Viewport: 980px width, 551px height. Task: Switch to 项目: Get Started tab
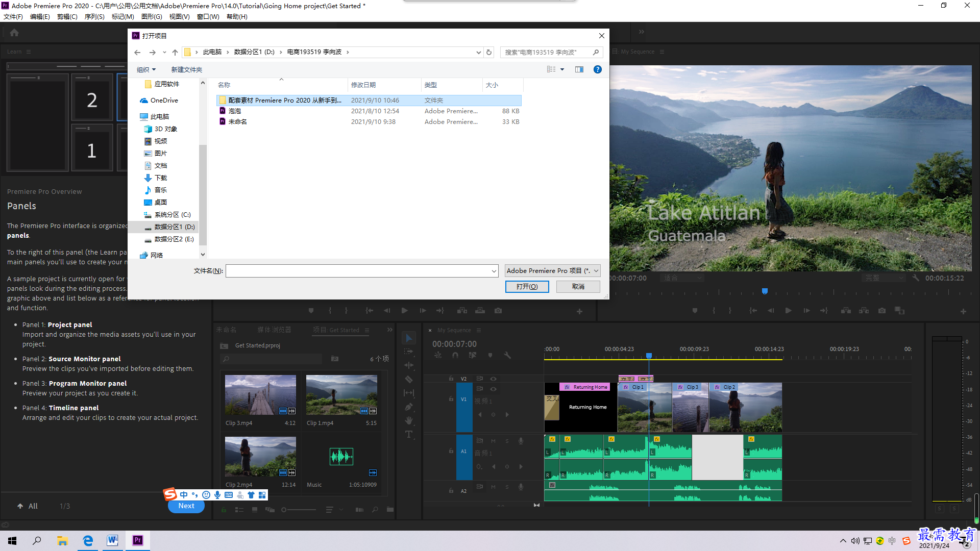click(x=336, y=330)
